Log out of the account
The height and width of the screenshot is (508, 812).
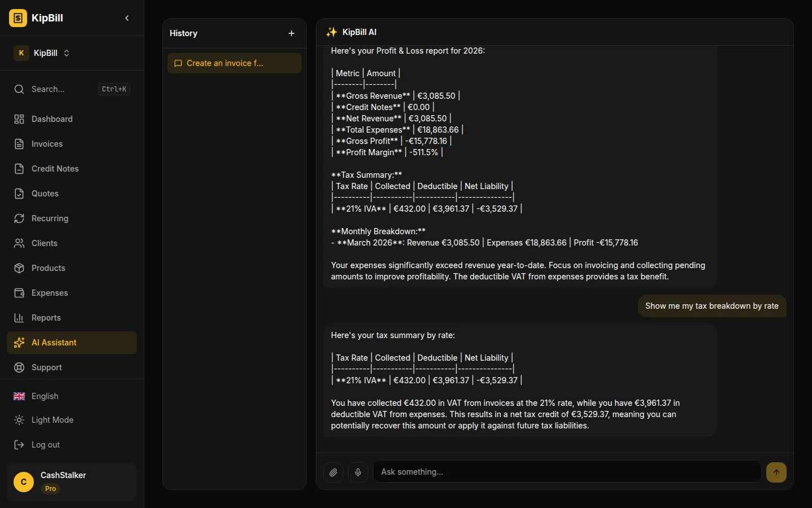[45, 445]
